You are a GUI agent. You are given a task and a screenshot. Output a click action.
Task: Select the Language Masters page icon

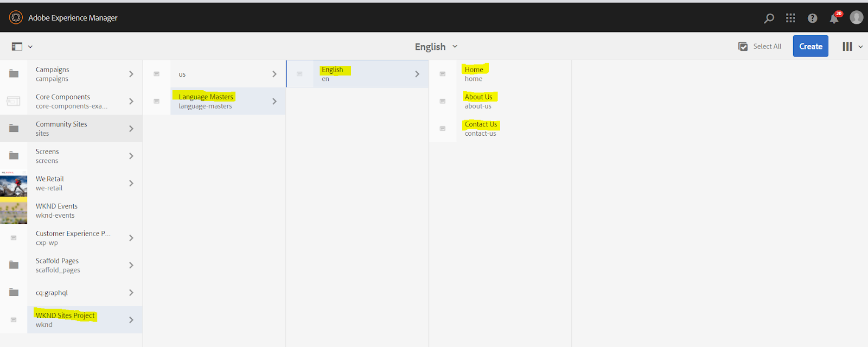157,101
